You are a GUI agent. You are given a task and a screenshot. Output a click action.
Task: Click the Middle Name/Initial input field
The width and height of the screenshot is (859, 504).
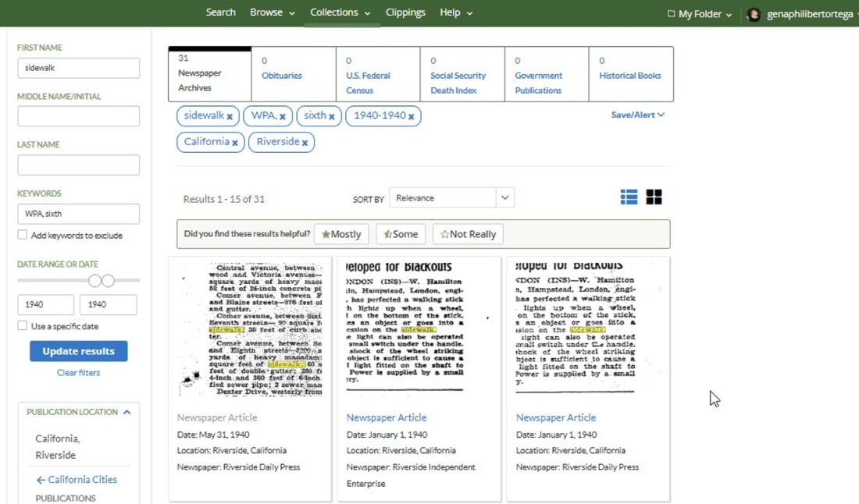(x=78, y=116)
